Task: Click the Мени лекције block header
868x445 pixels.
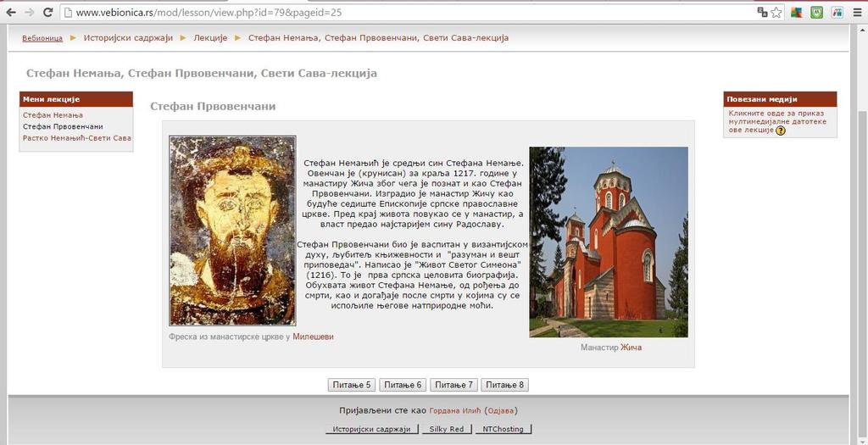Action: point(76,99)
